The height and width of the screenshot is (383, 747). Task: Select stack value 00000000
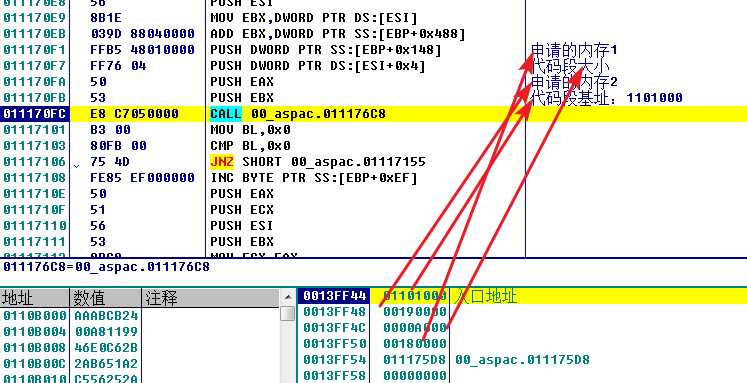tap(415, 375)
